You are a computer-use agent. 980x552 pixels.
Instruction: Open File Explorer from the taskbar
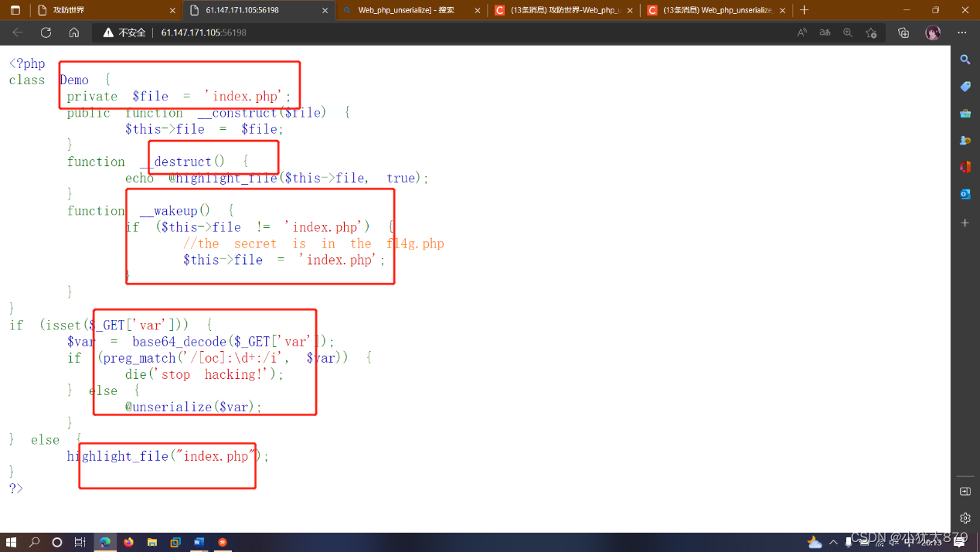[152, 543]
